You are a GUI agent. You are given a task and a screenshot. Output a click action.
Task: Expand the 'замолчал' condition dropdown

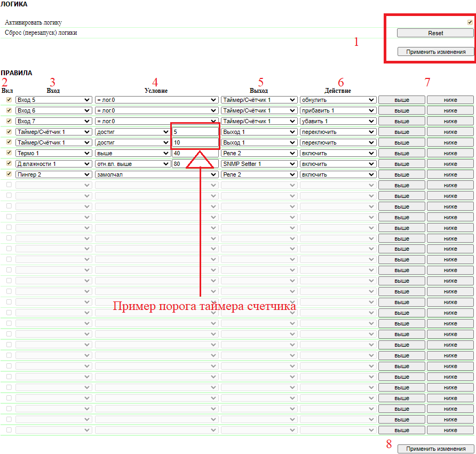pyautogui.click(x=156, y=174)
